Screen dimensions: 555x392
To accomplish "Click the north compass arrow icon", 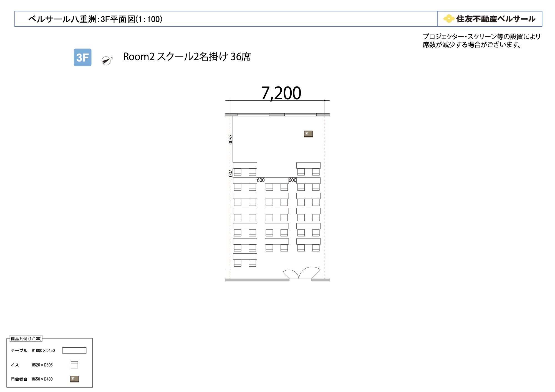I will [x=106, y=60].
